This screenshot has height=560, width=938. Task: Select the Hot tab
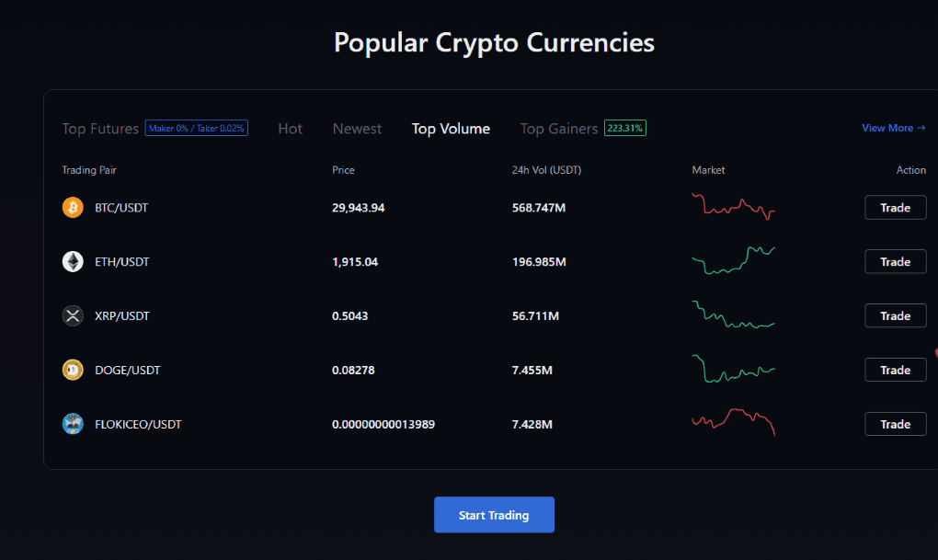[x=290, y=129]
